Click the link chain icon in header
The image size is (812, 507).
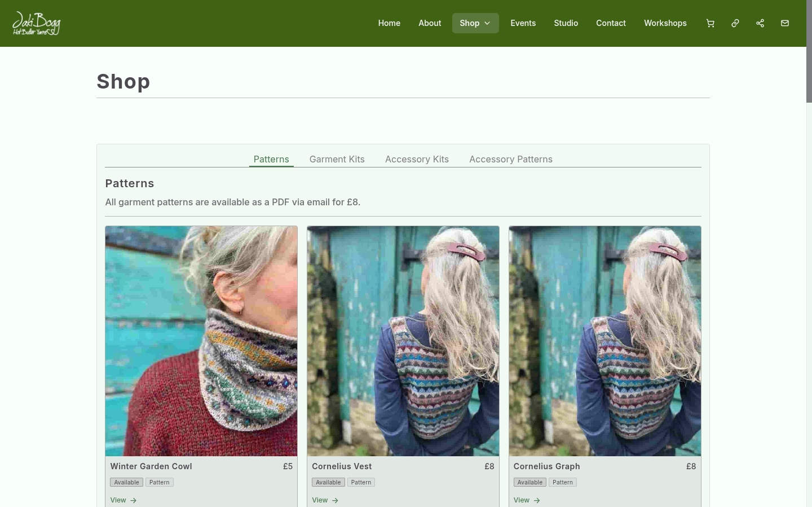tap(735, 23)
